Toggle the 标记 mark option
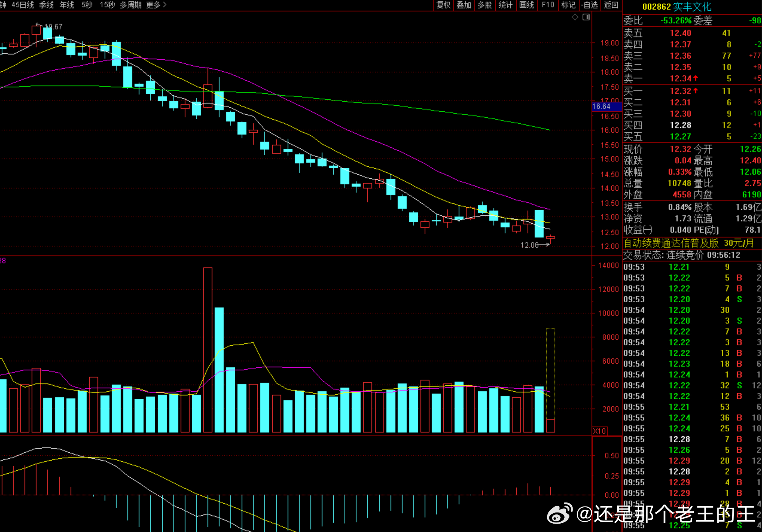762x532 pixels. [x=568, y=5]
